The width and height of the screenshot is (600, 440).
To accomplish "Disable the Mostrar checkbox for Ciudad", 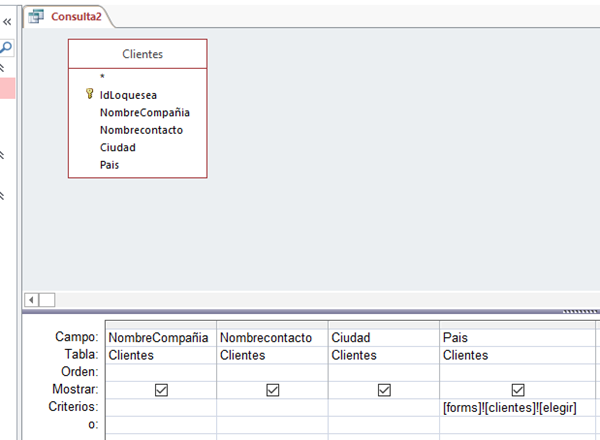I will (x=383, y=390).
